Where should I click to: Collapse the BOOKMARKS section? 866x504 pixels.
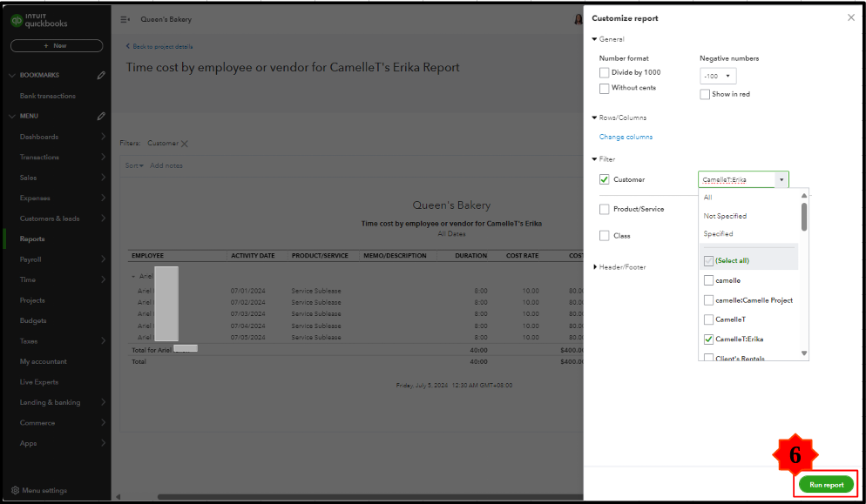[x=12, y=75]
